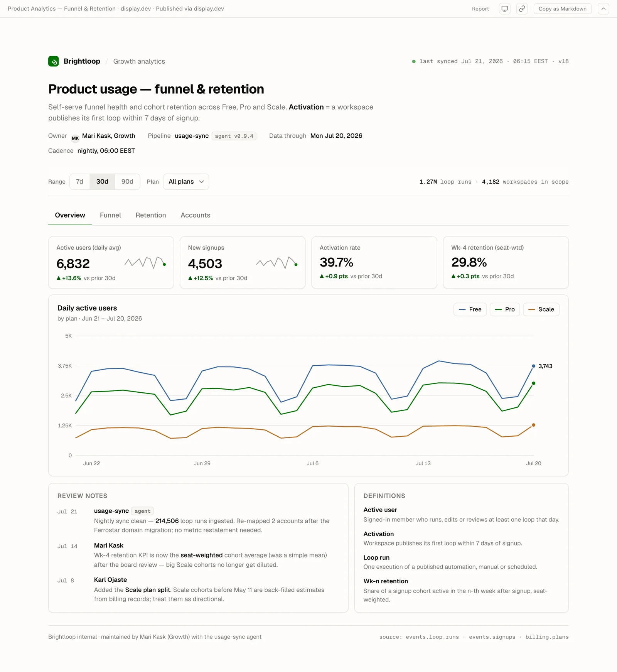
Task: Click the events.signups source label
Action: click(x=492, y=637)
